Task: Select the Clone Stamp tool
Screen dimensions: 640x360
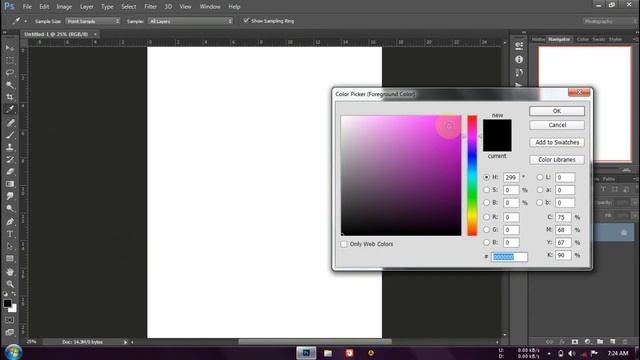Action: (x=10, y=147)
